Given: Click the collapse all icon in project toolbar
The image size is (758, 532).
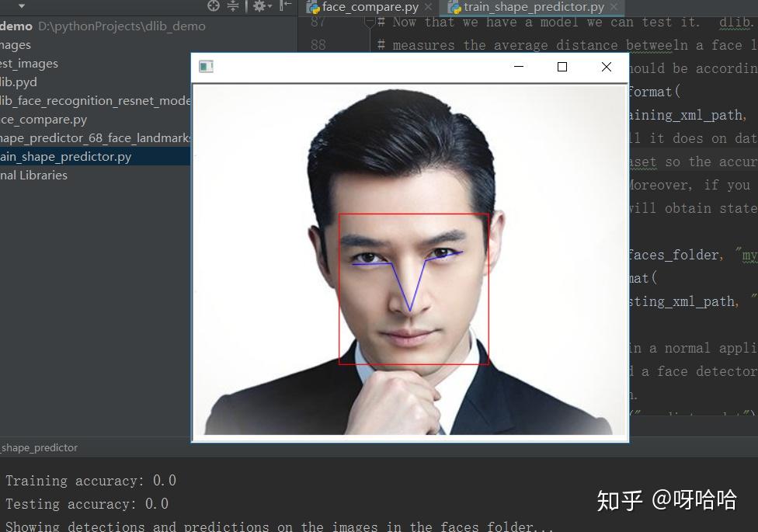Looking at the screenshot, I should 233,5.
